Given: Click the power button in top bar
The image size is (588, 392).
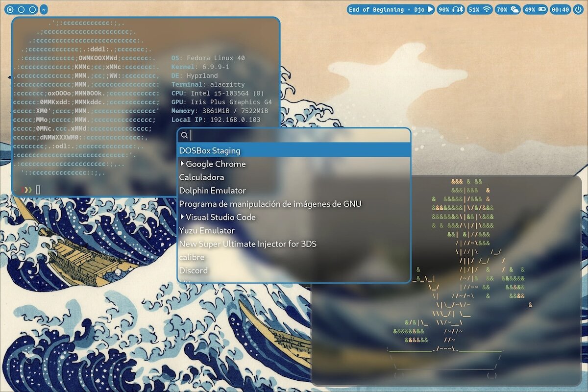Looking at the screenshot, I should [x=579, y=9].
